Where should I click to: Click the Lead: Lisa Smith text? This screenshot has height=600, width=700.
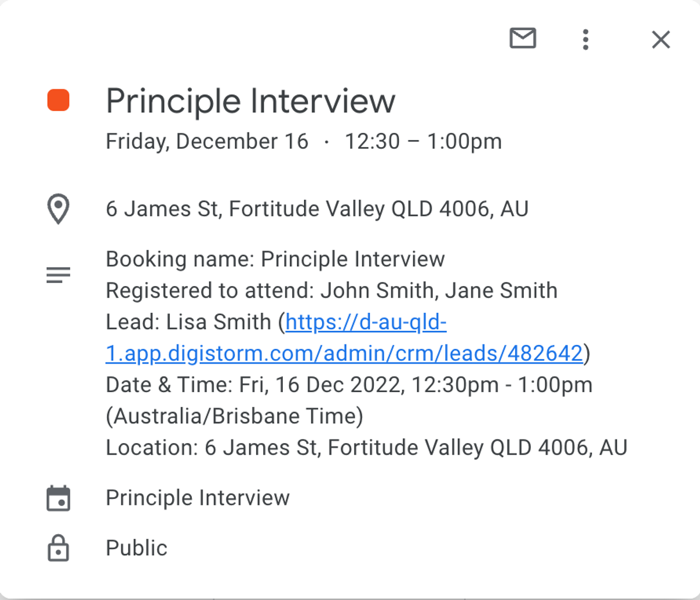(188, 322)
